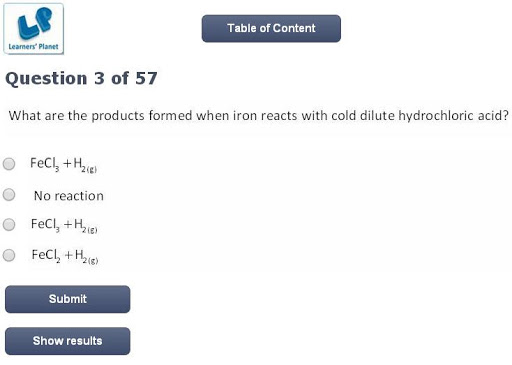Select the third option's radio button
The height and width of the screenshot is (365, 512).
point(9,224)
